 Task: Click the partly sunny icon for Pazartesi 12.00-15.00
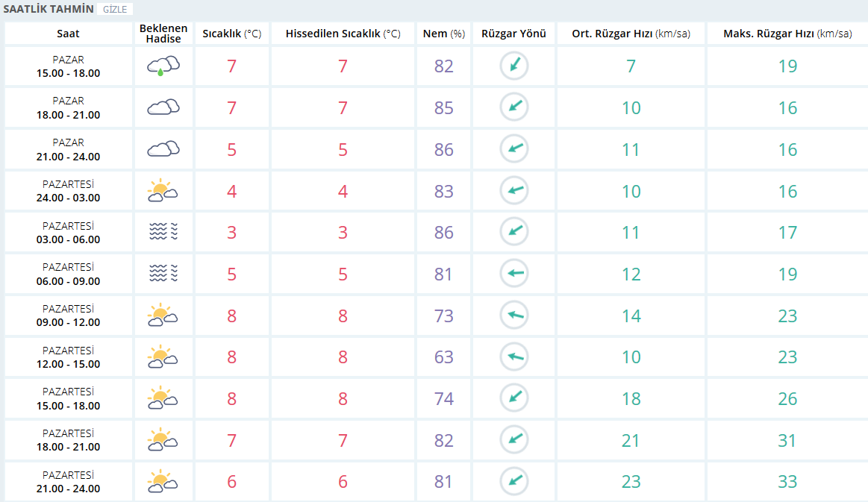[163, 357]
